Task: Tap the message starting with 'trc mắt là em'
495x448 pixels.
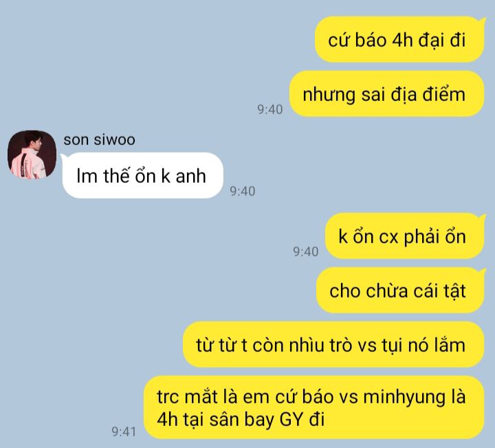Action: [313, 407]
